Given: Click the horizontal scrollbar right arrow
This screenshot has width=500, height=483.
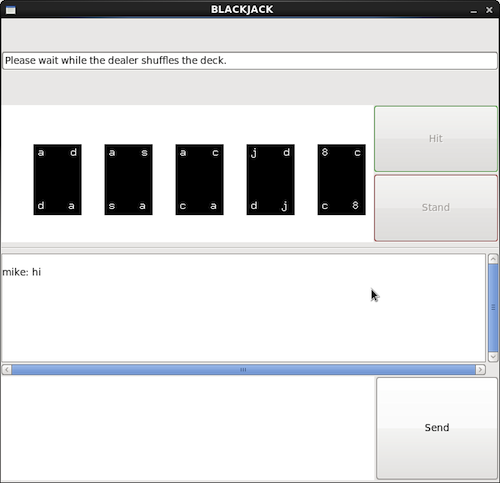Looking at the screenshot, I should (480, 370).
